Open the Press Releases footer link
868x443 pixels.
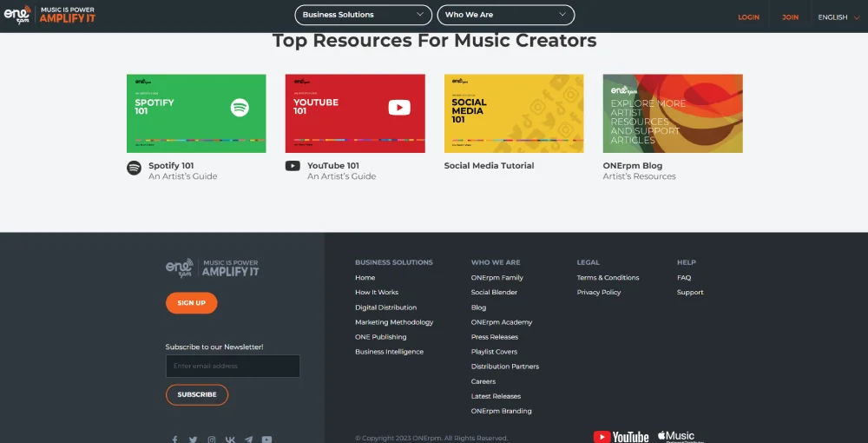pyautogui.click(x=495, y=337)
